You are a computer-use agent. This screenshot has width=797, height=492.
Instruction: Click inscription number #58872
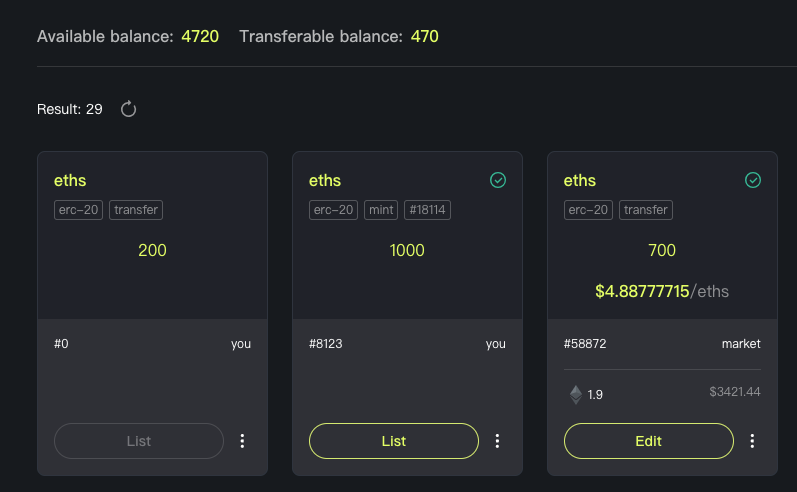point(585,344)
